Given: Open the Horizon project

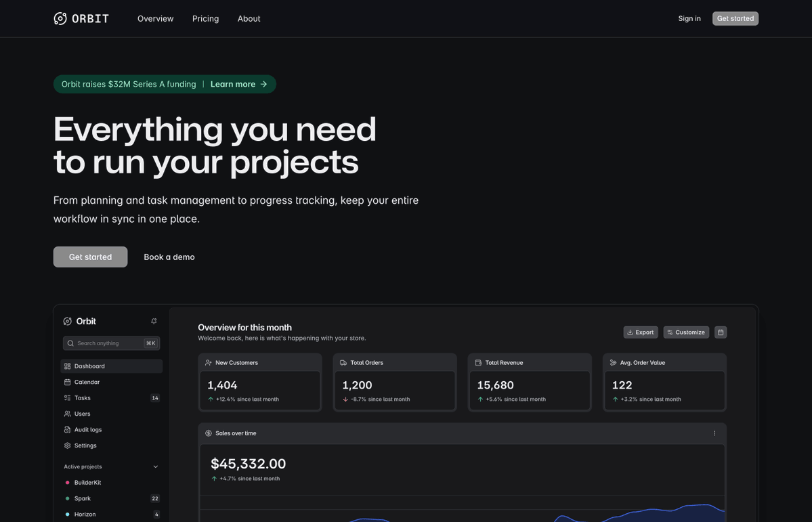Looking at the screenshot, I should pos(111,515).
